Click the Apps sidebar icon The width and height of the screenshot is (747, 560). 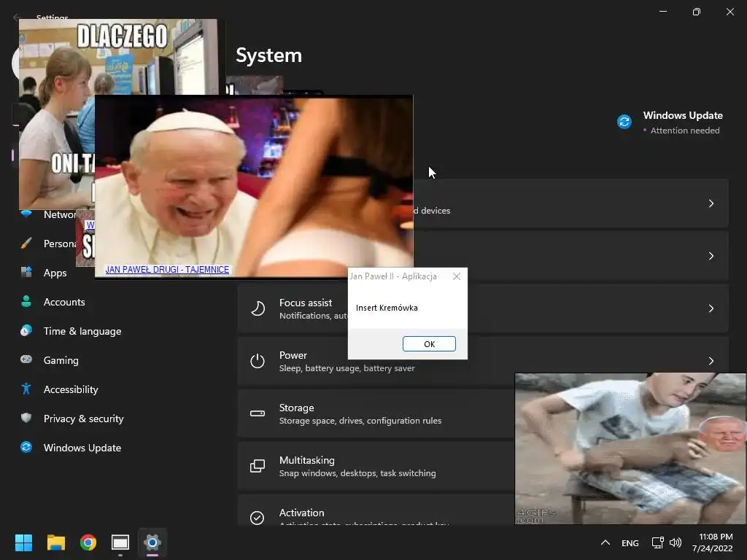tap(26, 273)
